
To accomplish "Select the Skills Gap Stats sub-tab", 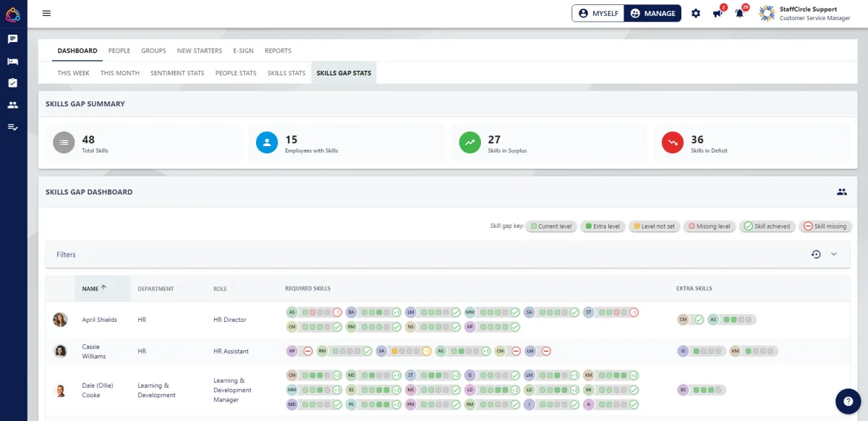I will [344, 73].
